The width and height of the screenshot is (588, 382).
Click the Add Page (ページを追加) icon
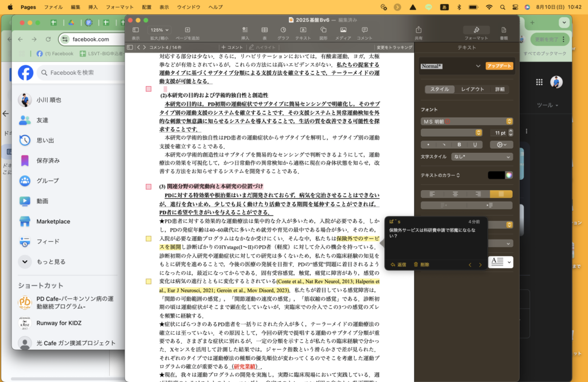pyautogui.click(x=187, y=30)
